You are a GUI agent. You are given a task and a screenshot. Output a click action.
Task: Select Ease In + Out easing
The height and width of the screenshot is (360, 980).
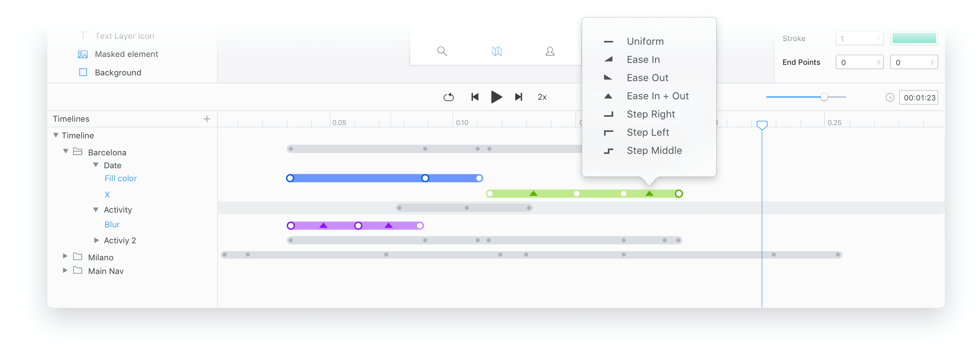point(657,96)
